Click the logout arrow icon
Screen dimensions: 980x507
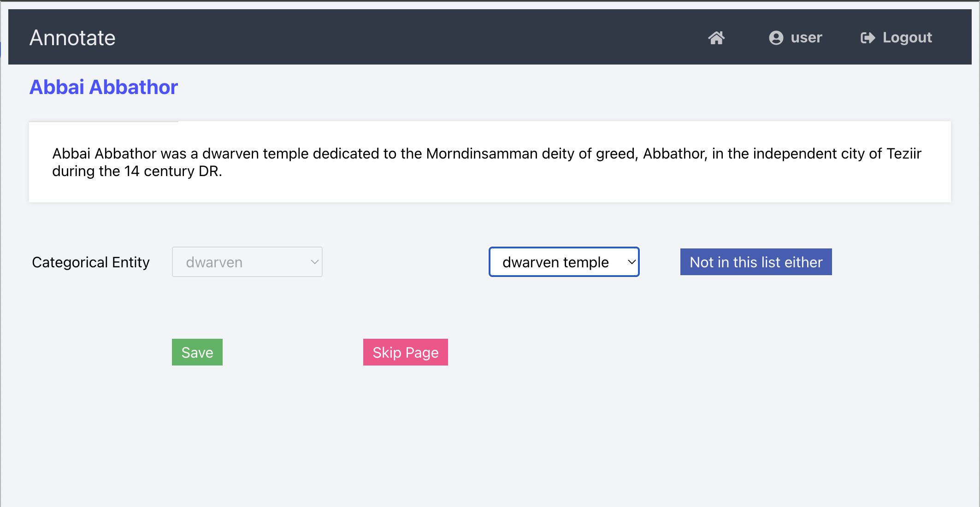(x=868, y=38)
